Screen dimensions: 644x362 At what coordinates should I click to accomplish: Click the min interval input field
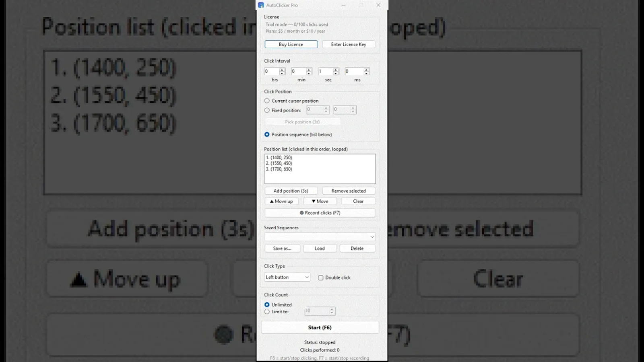[298, 71]
